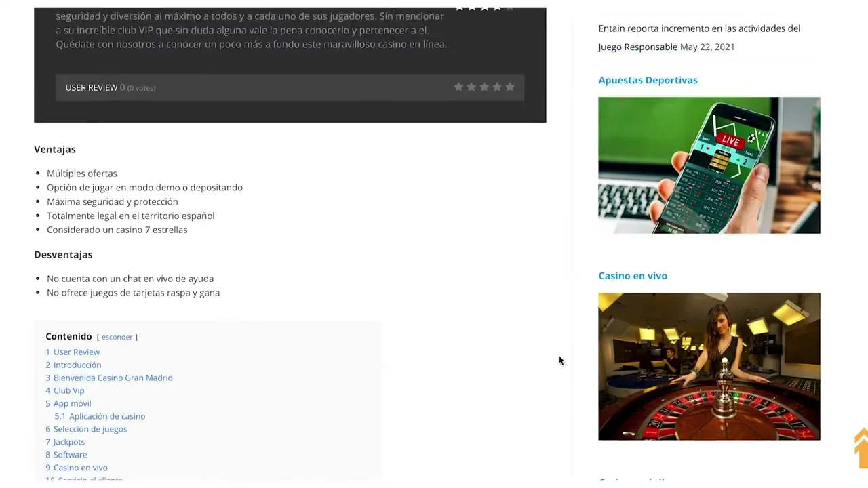
Task: Click the May 22, 2021 date
Action: pyautogui.click(x=707, y=47)
